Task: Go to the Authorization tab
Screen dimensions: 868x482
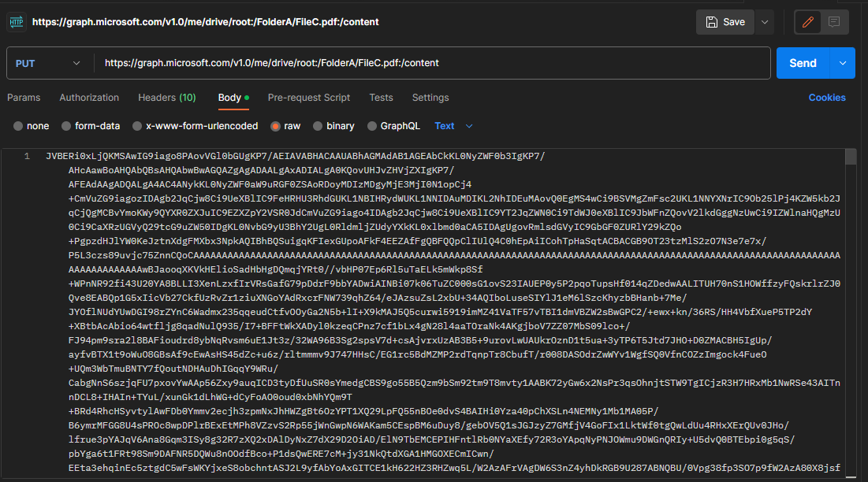Action: pos(89,98)
